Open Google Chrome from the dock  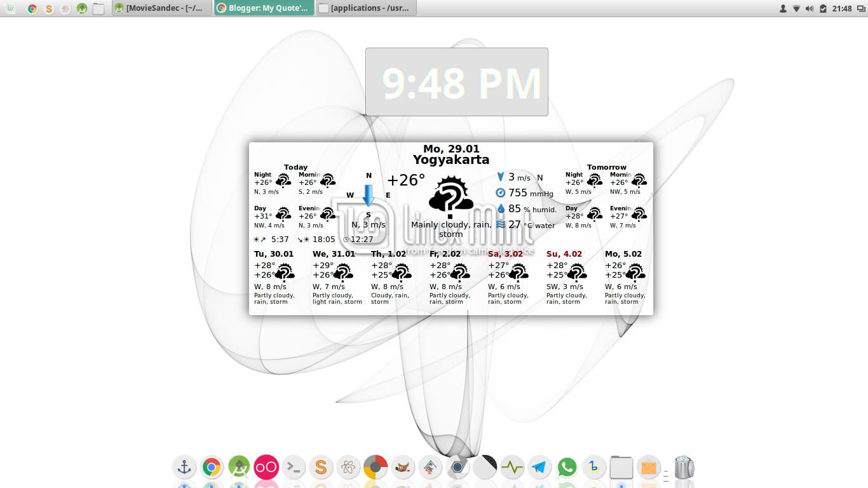tap(212, 468)
